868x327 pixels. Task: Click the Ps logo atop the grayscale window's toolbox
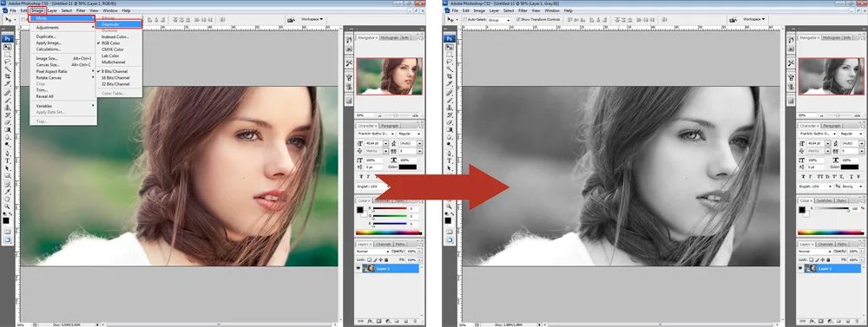pyautogui.click(x=450, y=38)
